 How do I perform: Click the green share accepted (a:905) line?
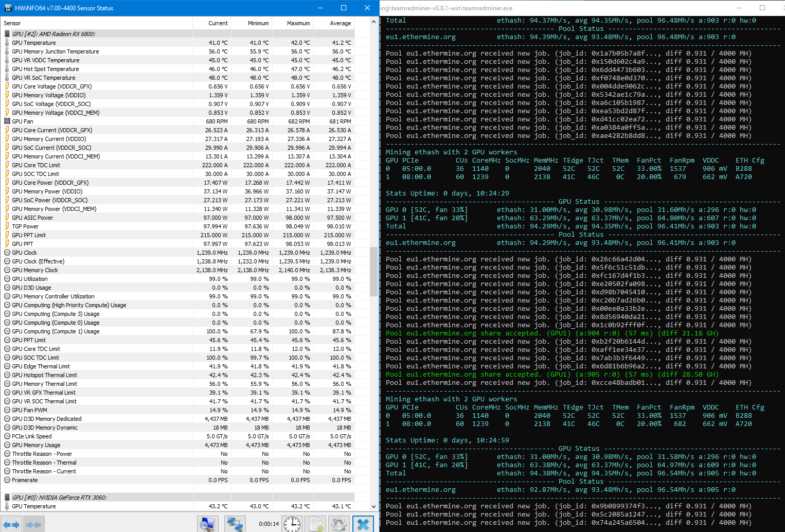click(x=552, y=374)
